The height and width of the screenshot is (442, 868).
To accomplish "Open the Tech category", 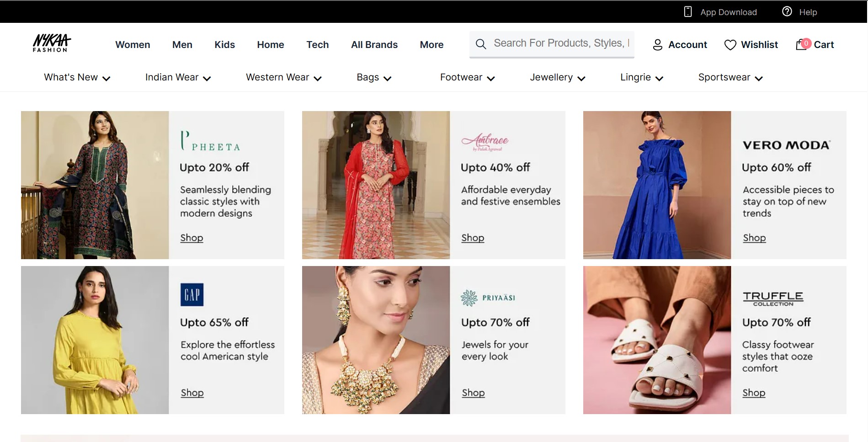I will tap(317, 44).
